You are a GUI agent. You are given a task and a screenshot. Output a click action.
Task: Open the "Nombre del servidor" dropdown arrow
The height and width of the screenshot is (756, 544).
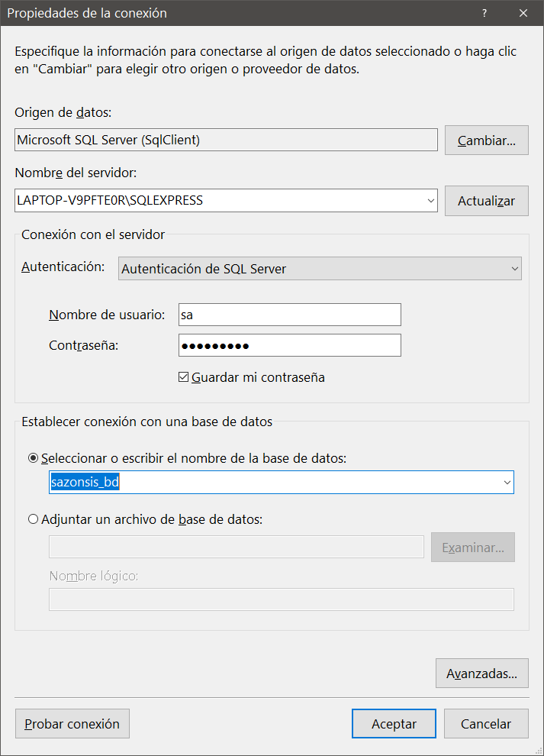[x=430, y=201]
